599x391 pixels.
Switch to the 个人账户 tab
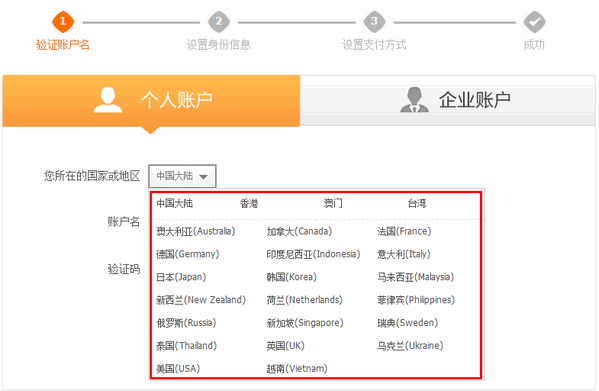[x=151, y=101]
